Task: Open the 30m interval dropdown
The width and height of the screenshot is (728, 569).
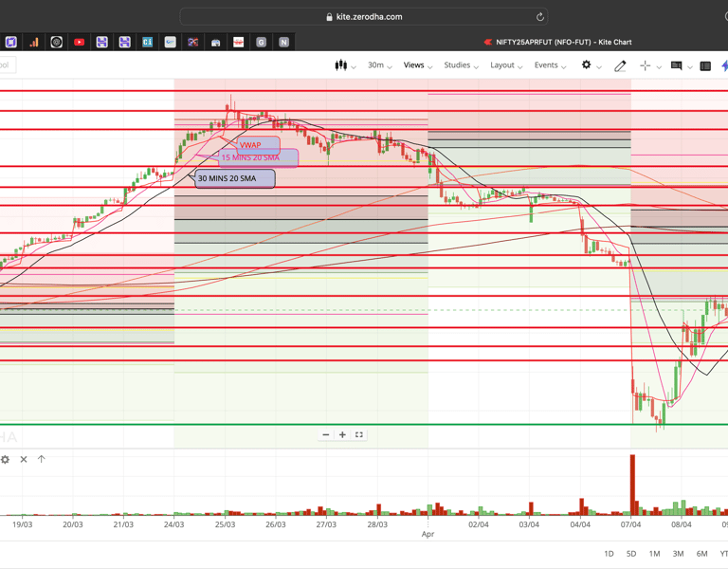Action: pyautogui.click(x=380, y=65)
